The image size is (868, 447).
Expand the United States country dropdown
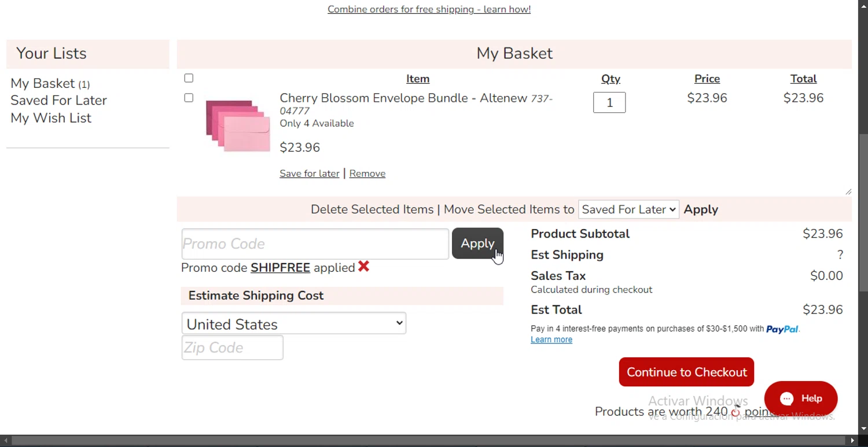tap(294, 324)
